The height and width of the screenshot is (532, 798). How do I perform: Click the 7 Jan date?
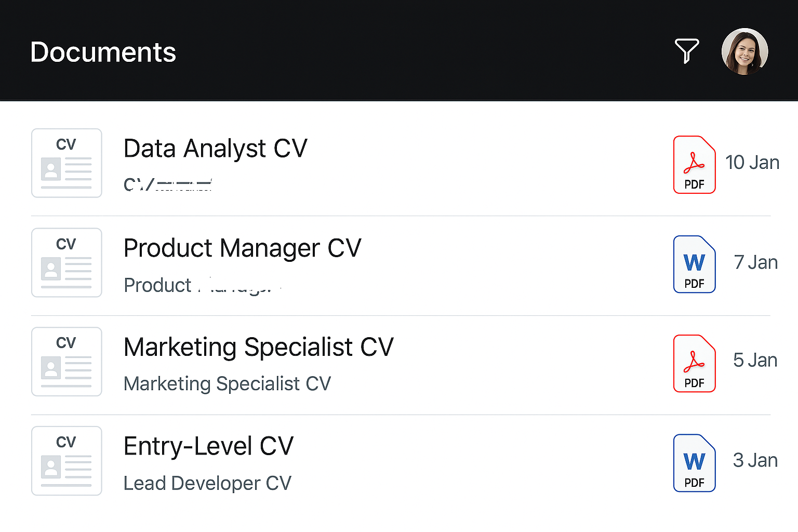(755, 262)
